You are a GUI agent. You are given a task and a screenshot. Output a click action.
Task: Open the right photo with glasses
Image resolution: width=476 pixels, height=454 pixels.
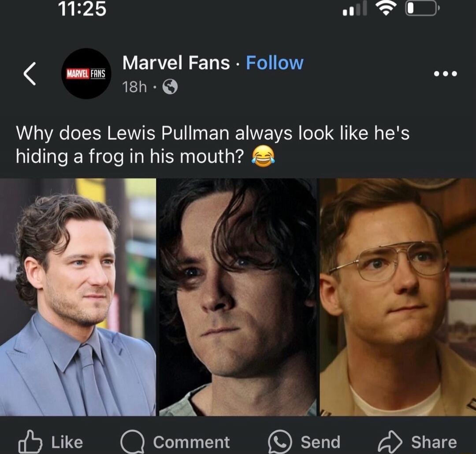[x=398, y=297]
